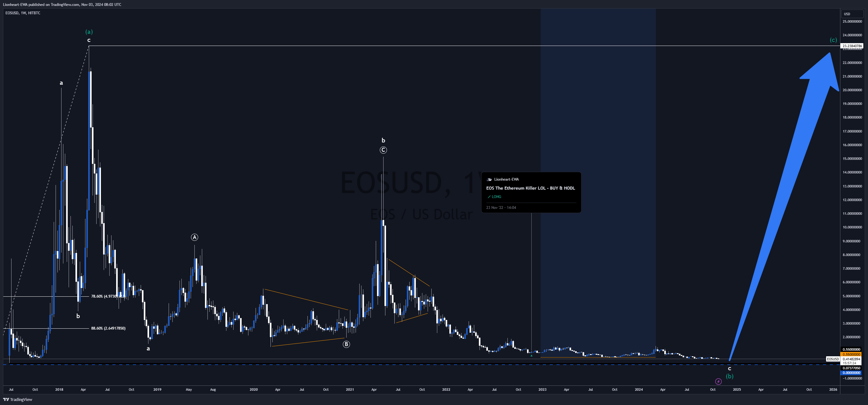Click the 23 Nov '22 timestamp in the card
The height and width of the screenshot is (405, 868).
501,207
